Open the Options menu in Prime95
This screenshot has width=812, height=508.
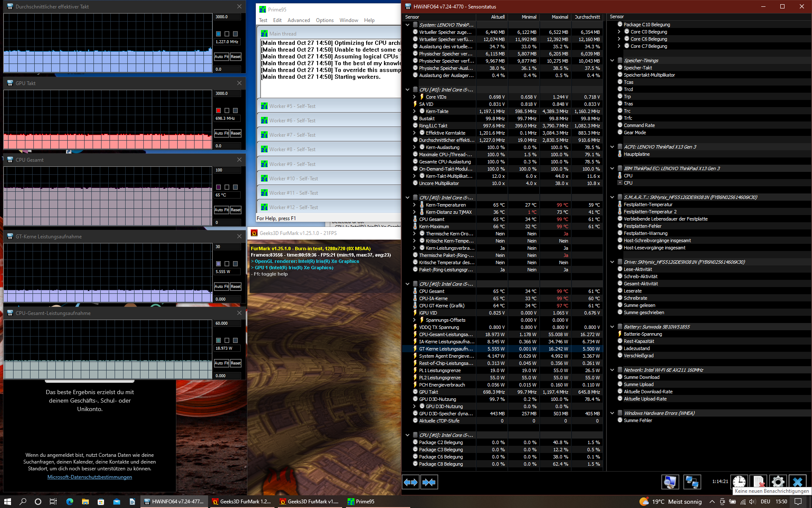[x=324, y=20]
